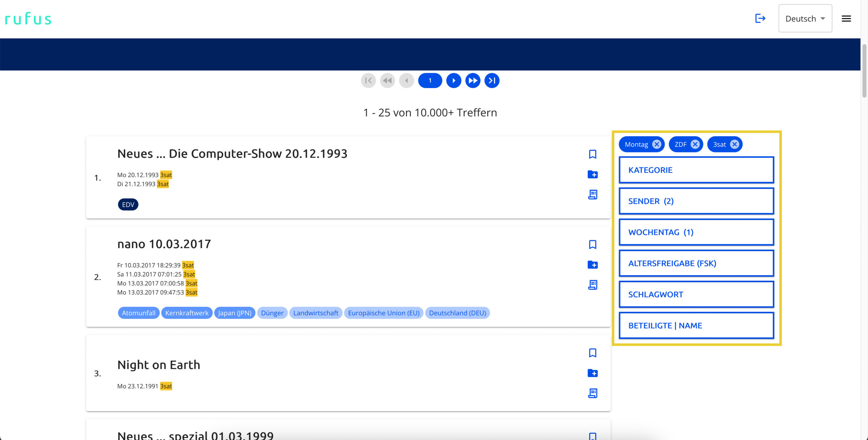The width and height of the screenshot is (868, 440).
Task: Bookmark the Neues Computer-Show result
Action: pyautogui.click(x=592, y=154)
